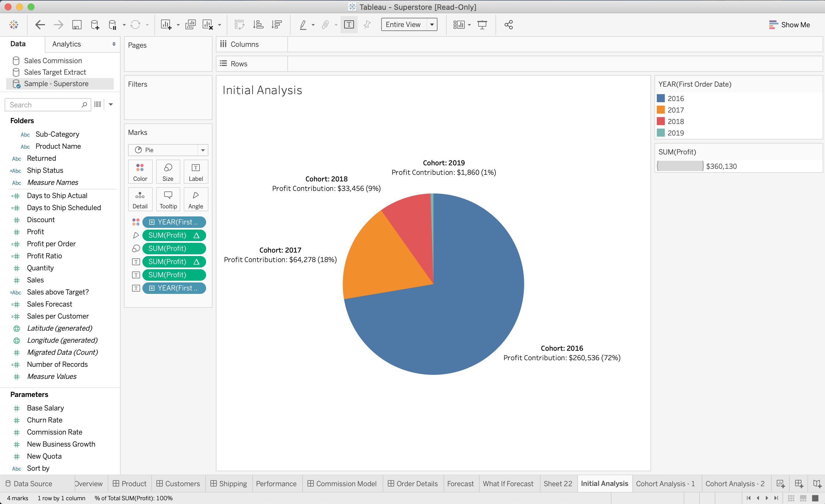Switch to the Analytics pane tab
Screen dimensions: 825x504
pyautogui.click(x=66, y=44)
